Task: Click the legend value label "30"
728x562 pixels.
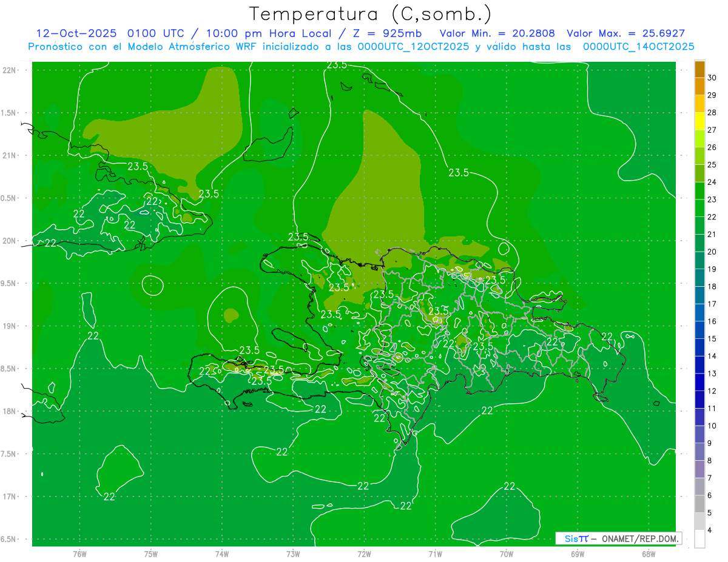Action: tap(712, 78)
